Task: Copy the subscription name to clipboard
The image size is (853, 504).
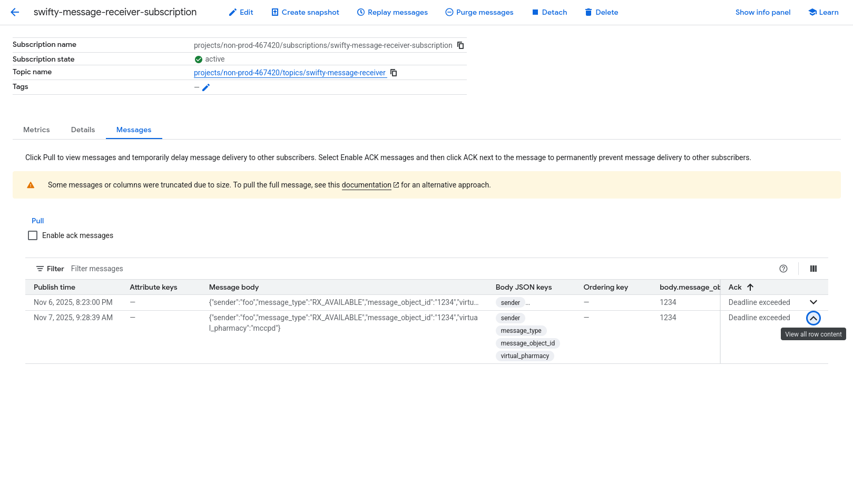Action: [460, 45]
